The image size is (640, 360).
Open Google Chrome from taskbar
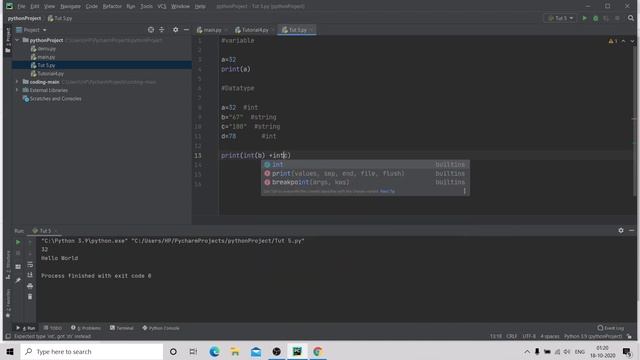(x=318, y=351)
